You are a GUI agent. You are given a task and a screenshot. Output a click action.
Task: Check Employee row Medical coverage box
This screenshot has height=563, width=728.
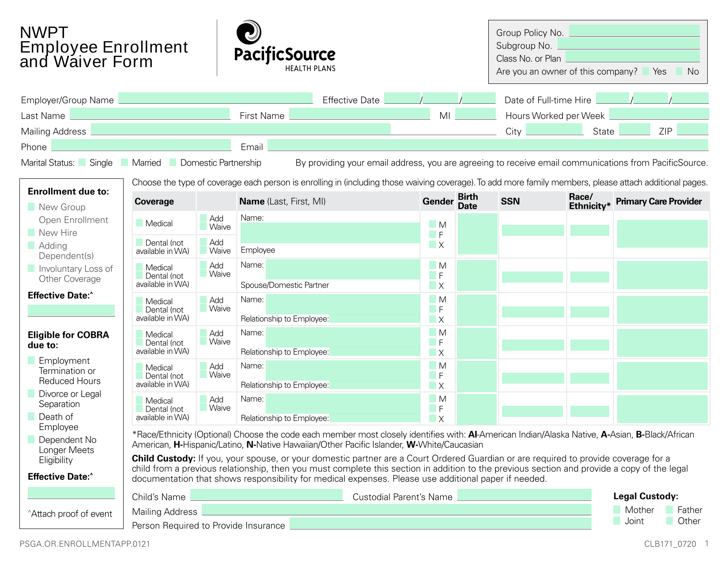140,223
